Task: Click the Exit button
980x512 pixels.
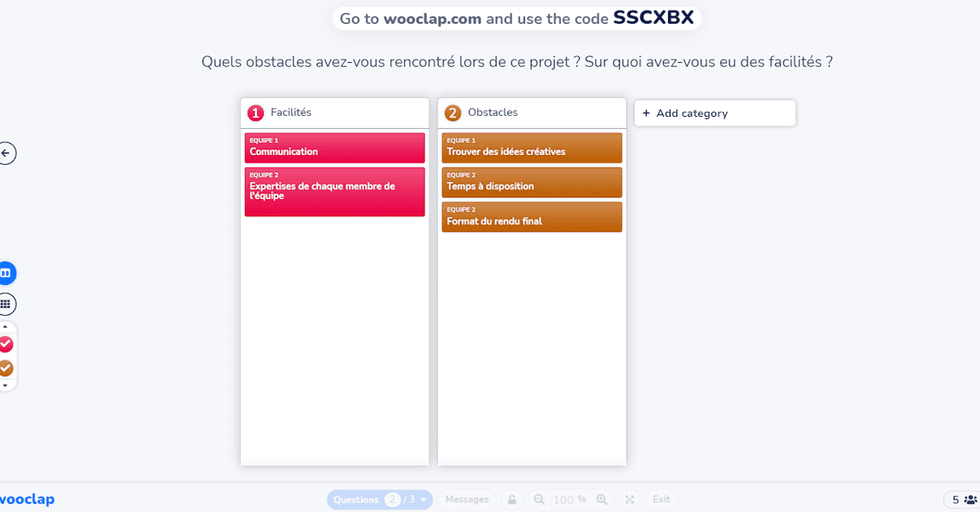Action: (661, 499)
